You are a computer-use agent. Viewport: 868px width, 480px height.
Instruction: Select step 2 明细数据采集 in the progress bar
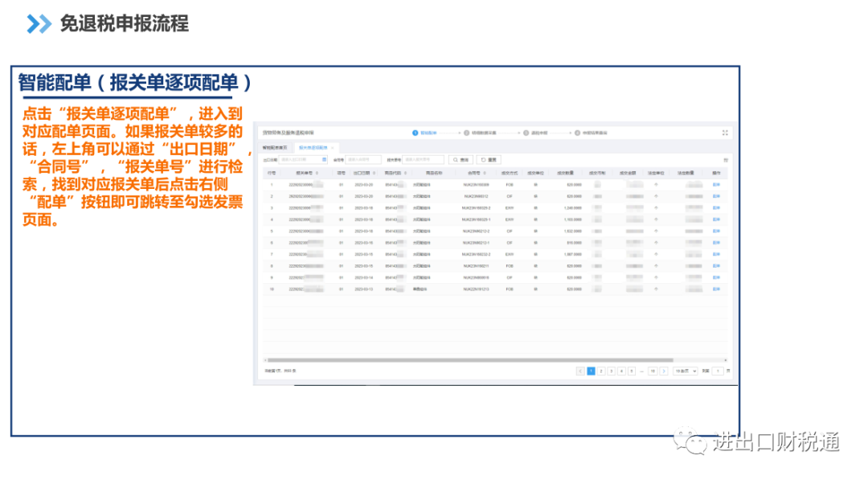(480, 133)
